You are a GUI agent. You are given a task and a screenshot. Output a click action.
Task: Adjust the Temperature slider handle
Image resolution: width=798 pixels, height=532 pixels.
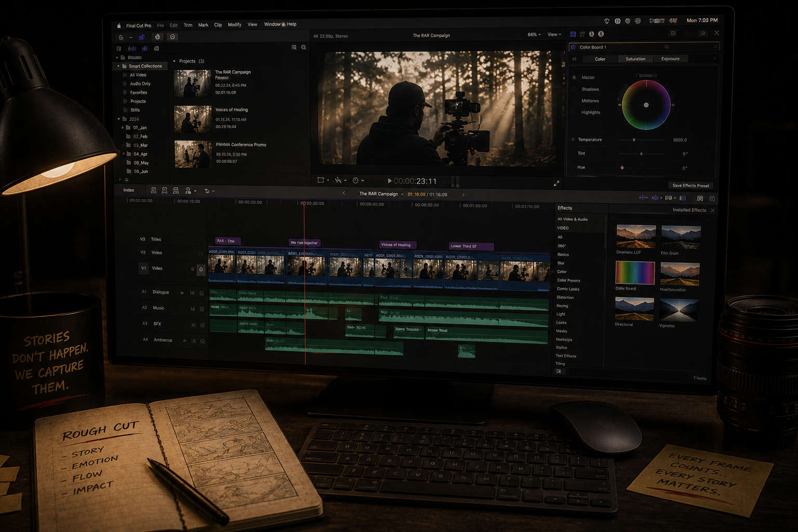click(634, 140)
